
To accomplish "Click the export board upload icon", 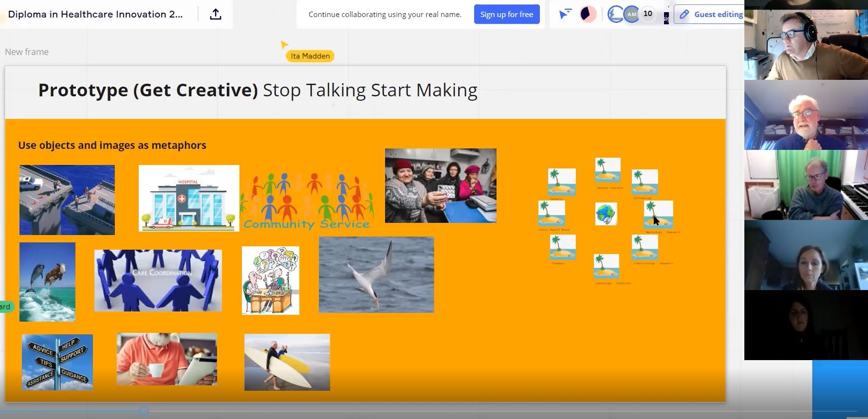I will 215,15.
